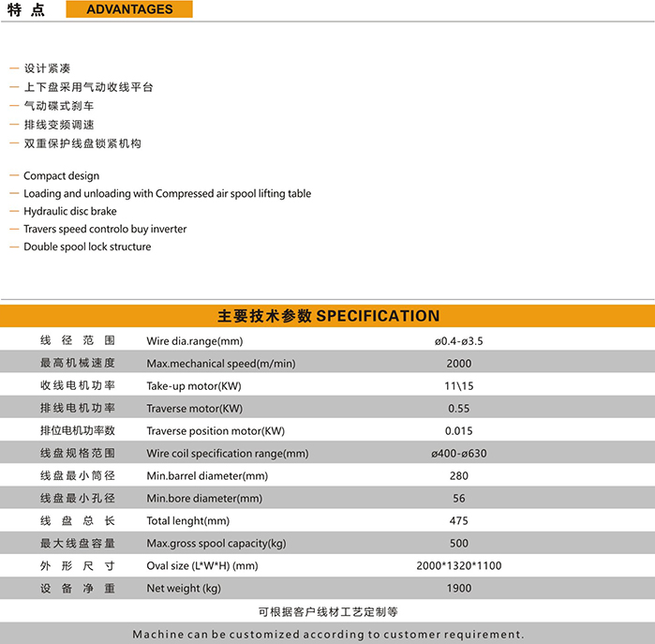Click the orange SPECIFICATION title banner
This screenshot has height=644, width=655.
[328, 316]
